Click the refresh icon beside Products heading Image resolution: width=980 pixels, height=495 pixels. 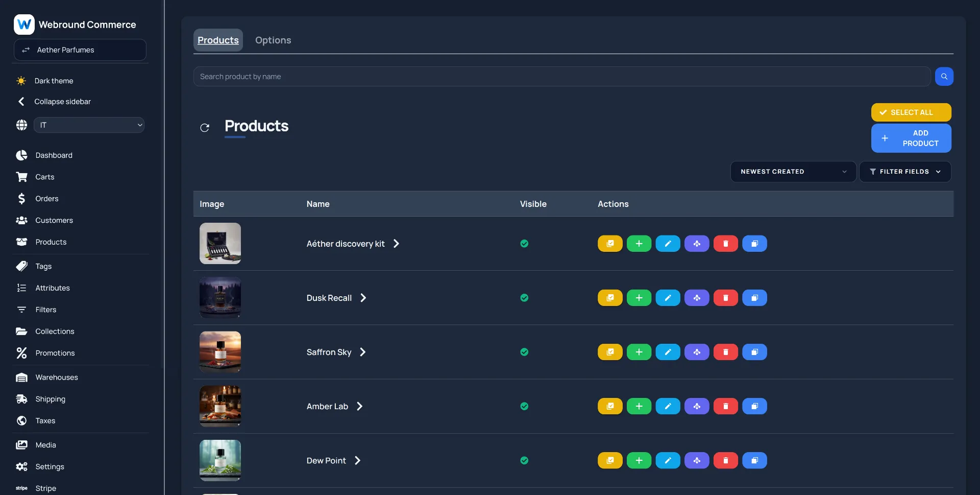pyautogui.click(x=205, y=128)
